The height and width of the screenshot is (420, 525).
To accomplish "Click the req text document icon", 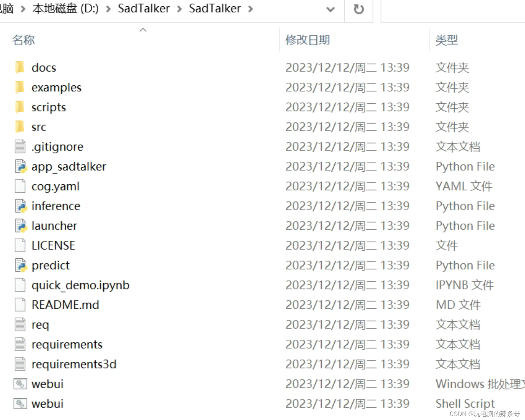I will [x=20, y=324].
